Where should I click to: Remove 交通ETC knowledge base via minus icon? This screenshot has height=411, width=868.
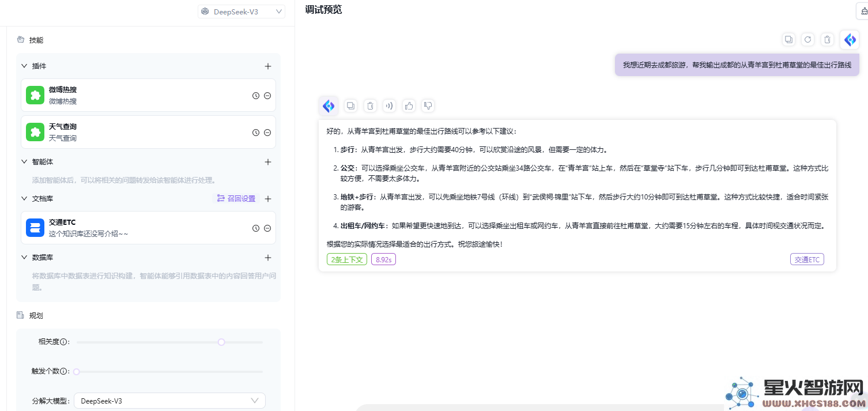click(x=267, y=228)
